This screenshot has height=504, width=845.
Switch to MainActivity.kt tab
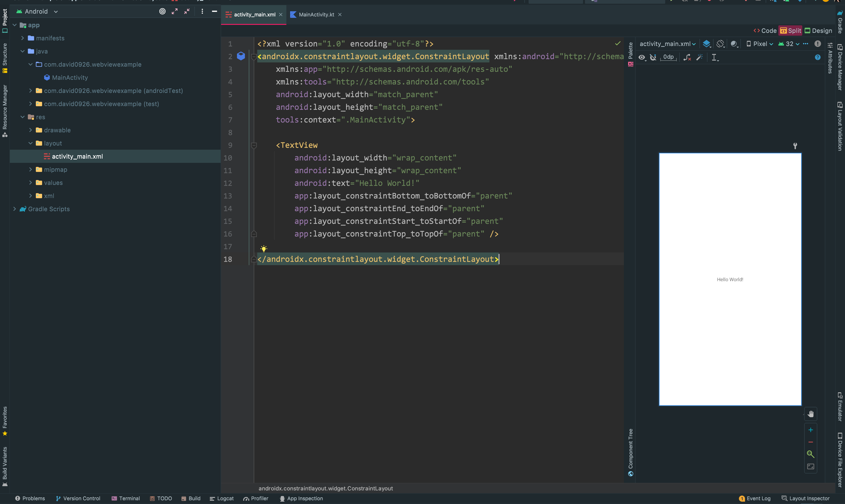[x=316, y=15]
